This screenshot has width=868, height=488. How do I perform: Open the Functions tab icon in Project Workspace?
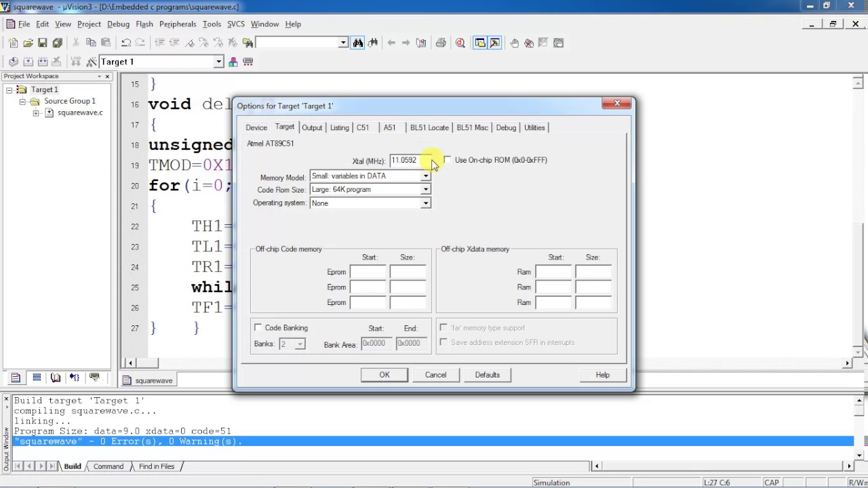point(75,378)
